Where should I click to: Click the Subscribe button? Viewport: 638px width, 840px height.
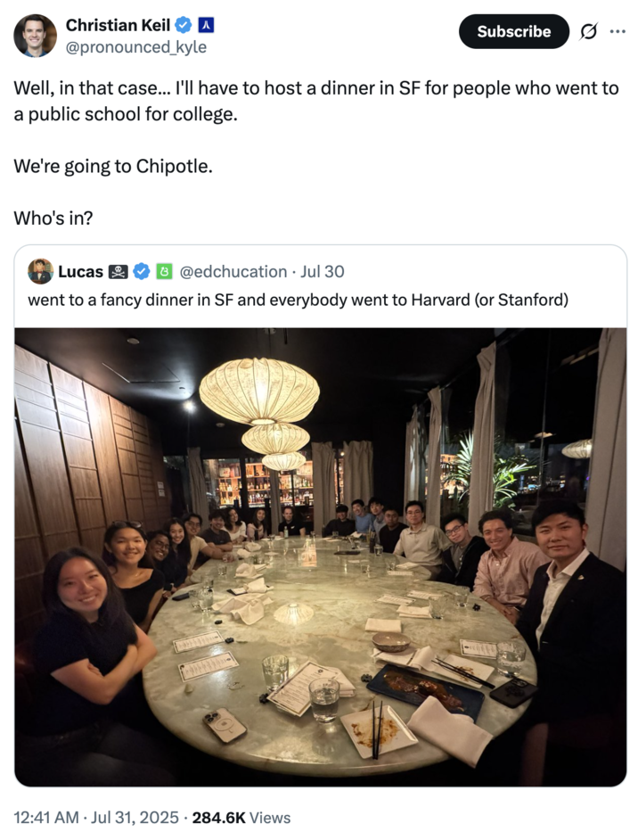click(513, 31)
